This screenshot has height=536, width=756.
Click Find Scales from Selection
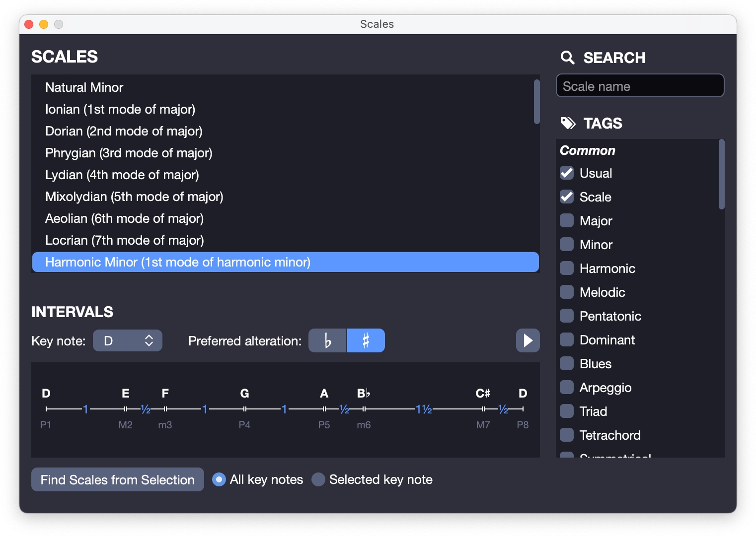point(117,479)
